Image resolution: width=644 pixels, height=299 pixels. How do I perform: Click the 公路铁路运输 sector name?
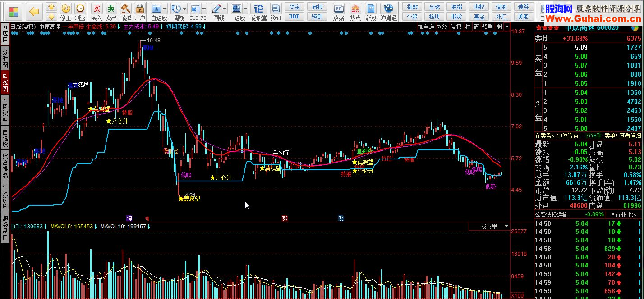(552, 215)
